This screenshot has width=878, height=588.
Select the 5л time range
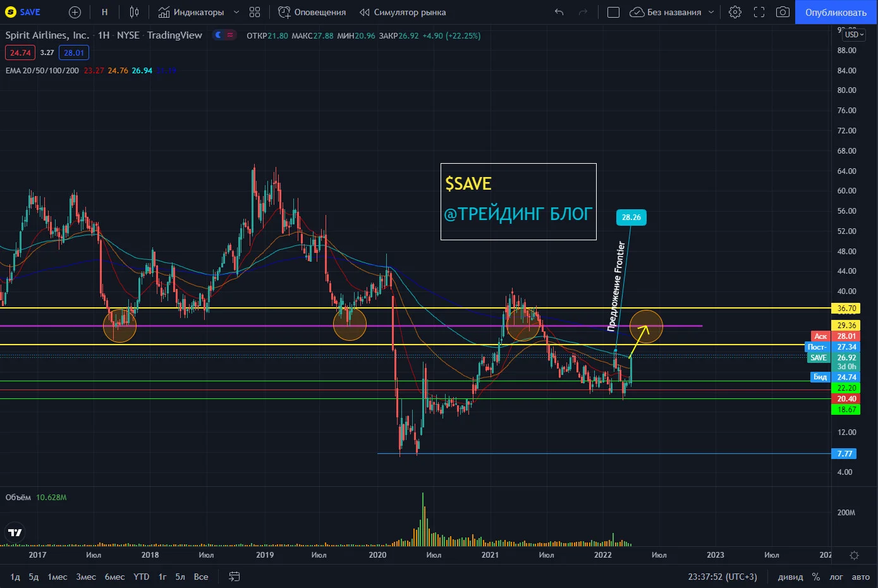(x=180, y=577)
